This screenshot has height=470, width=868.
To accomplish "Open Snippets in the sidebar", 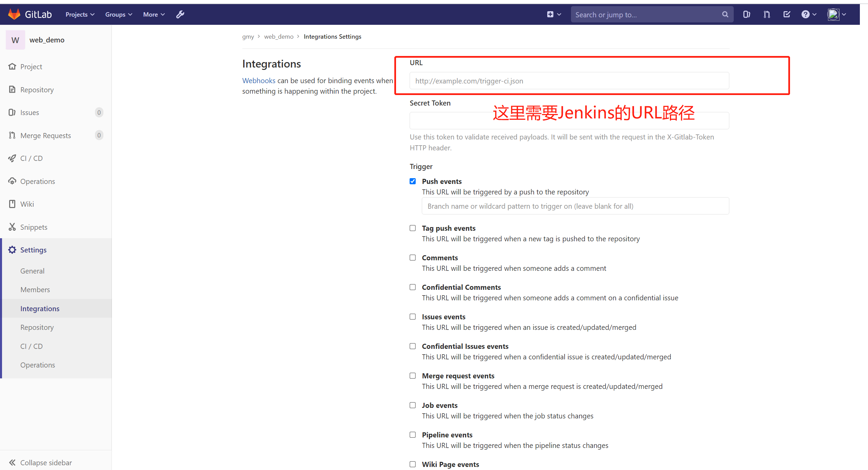I will coord(34,227).
